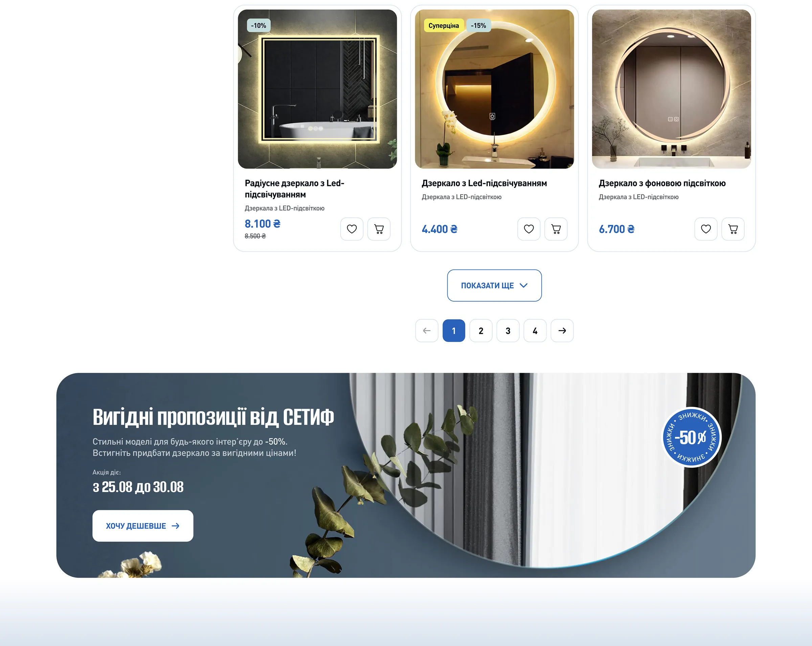Open the Радіусне дзеркало з Led-підсвічуванням title
812x646 pixels.
point(295,189)
